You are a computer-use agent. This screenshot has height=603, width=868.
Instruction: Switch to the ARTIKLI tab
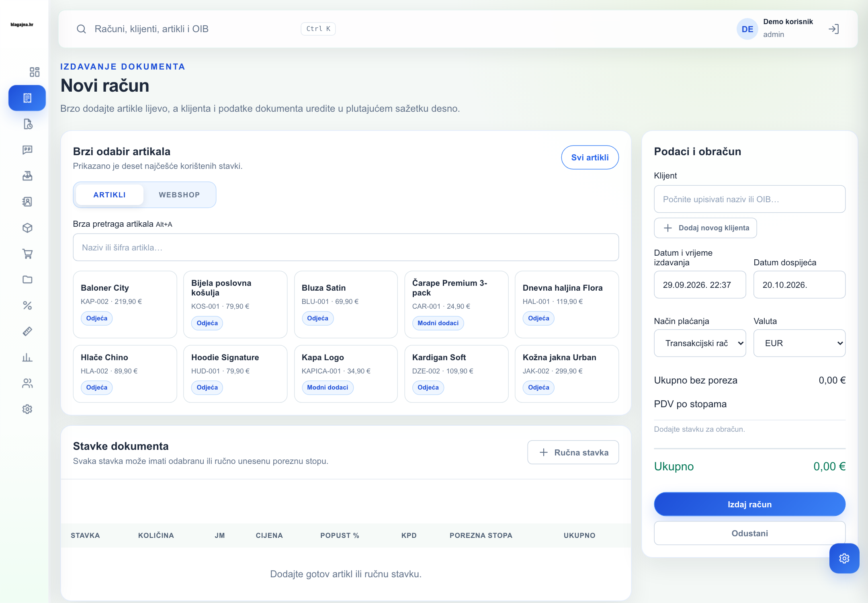(110, 195)
